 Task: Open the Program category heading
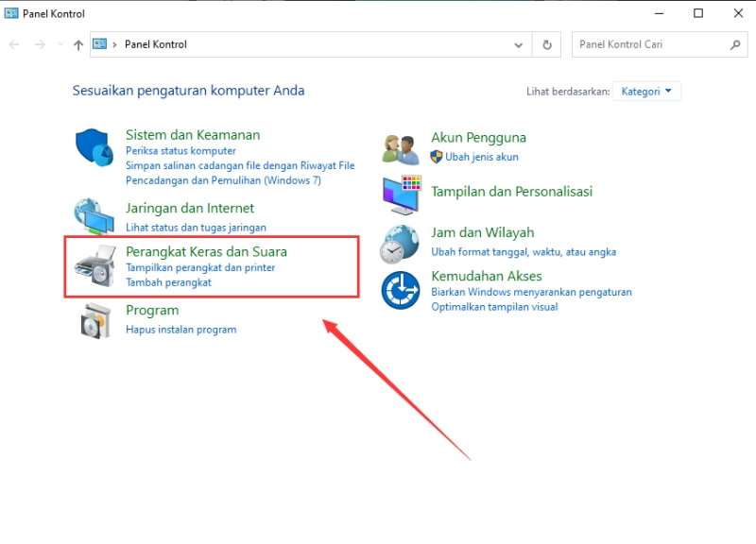coord(152,311)
